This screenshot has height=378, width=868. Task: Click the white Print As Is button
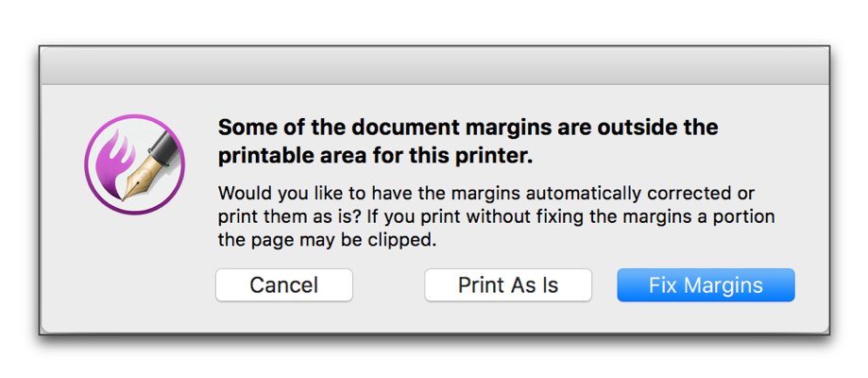pyautogui.click(x=508, y=284)
